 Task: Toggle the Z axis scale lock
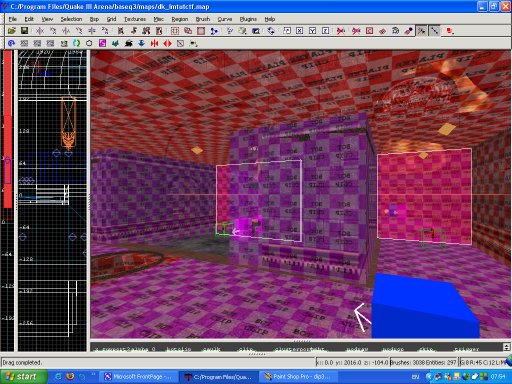(x=326, y=31)
